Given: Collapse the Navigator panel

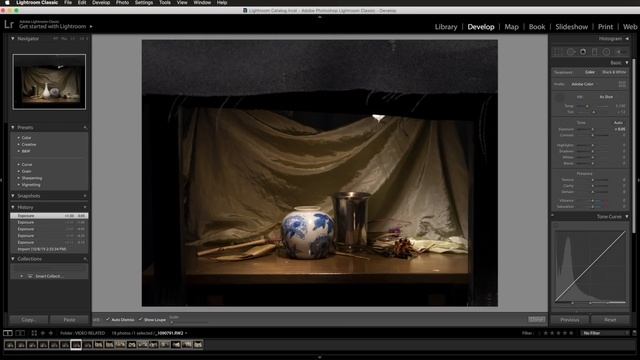Looking at the screenshot, I should pyautogui.click(x=13, y=39).
